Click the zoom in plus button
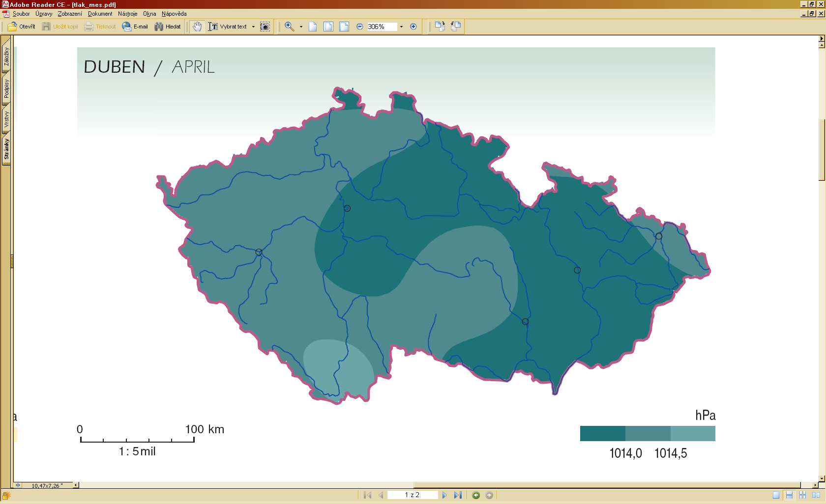Viewport: 826px width, 504px height. (x=413, y=27)
